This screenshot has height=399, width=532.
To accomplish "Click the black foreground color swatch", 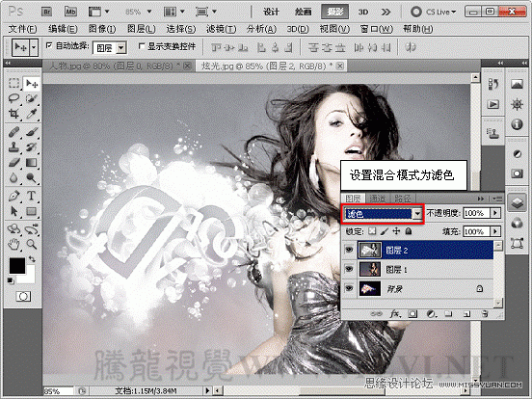I will tap(16, 265).
